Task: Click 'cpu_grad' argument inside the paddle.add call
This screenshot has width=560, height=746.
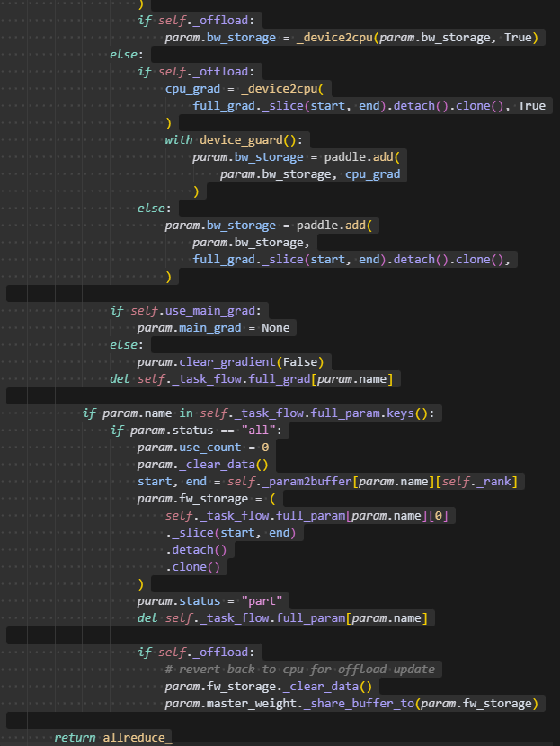Action: (372, 174)
